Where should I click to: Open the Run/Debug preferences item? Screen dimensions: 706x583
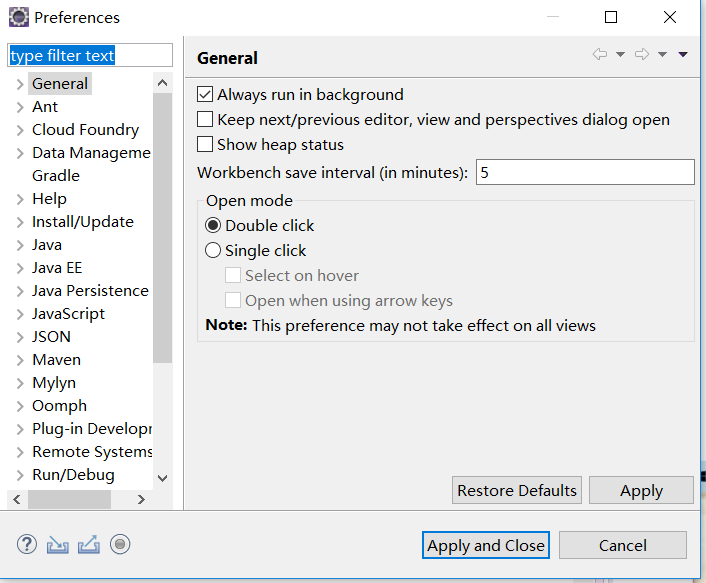tap(73, 475)
